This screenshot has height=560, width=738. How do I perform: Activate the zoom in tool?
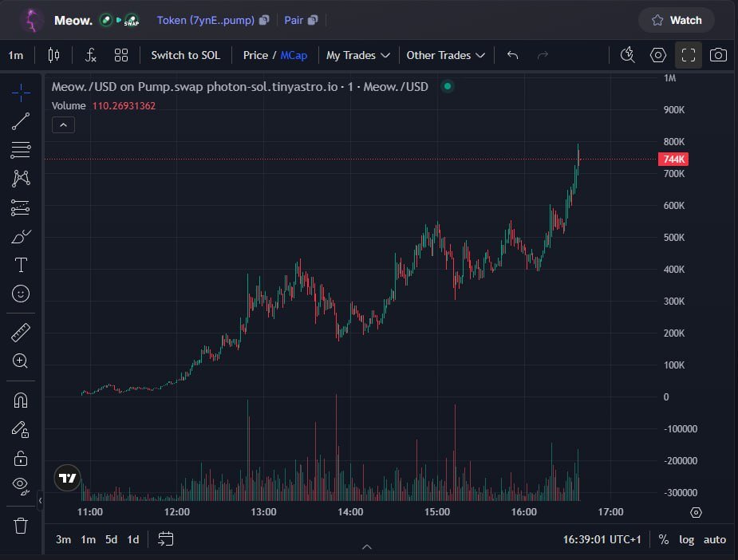point(20,361)
